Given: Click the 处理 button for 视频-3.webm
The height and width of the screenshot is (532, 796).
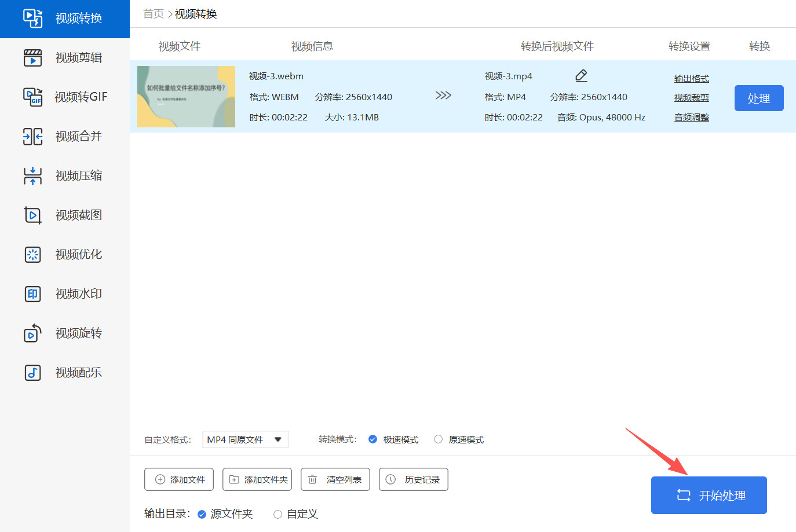Looking at the screenshot, I should pyautogui.click(x=759, y=98).
